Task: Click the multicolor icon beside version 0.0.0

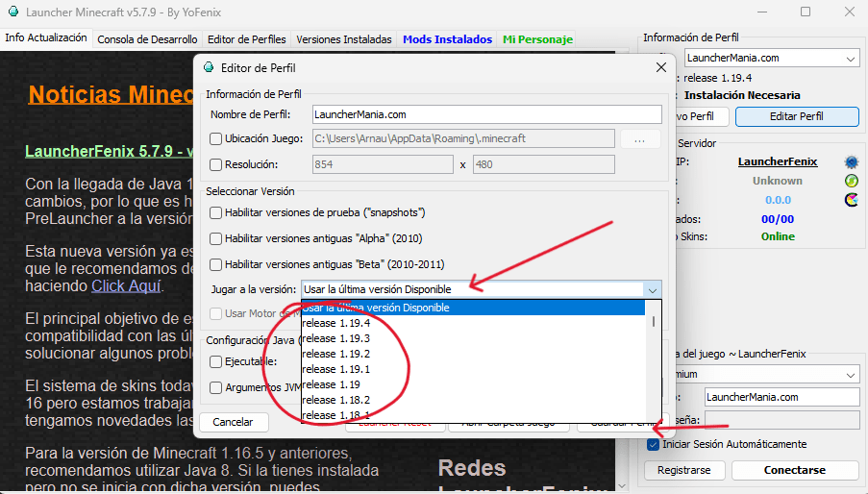Action: [x=851, y=200]
